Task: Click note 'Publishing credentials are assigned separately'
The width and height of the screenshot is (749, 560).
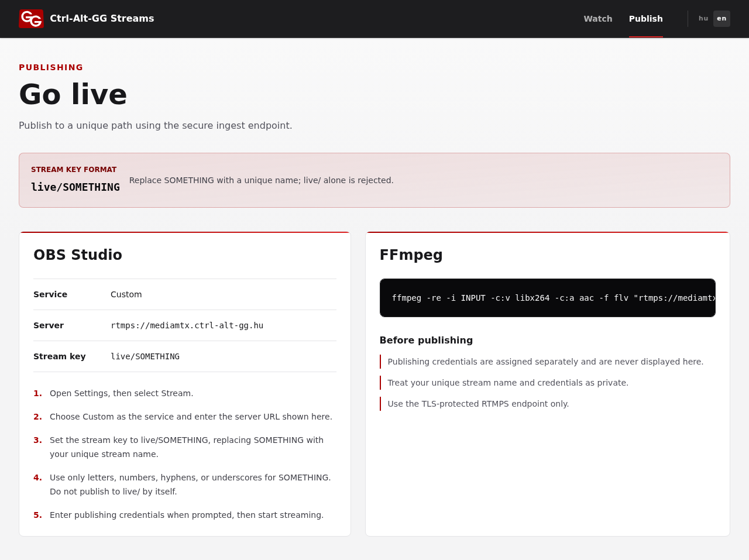Action: [545, 362]
